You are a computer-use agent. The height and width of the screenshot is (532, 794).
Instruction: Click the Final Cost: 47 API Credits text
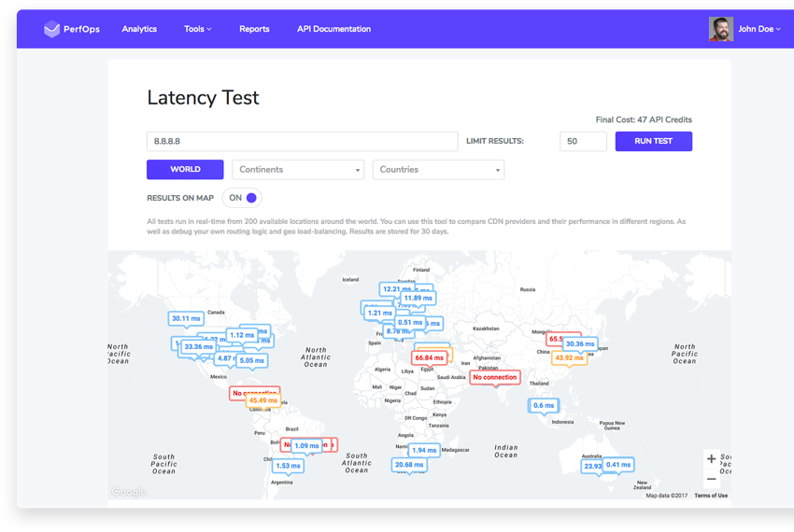(x=644, y=120)
